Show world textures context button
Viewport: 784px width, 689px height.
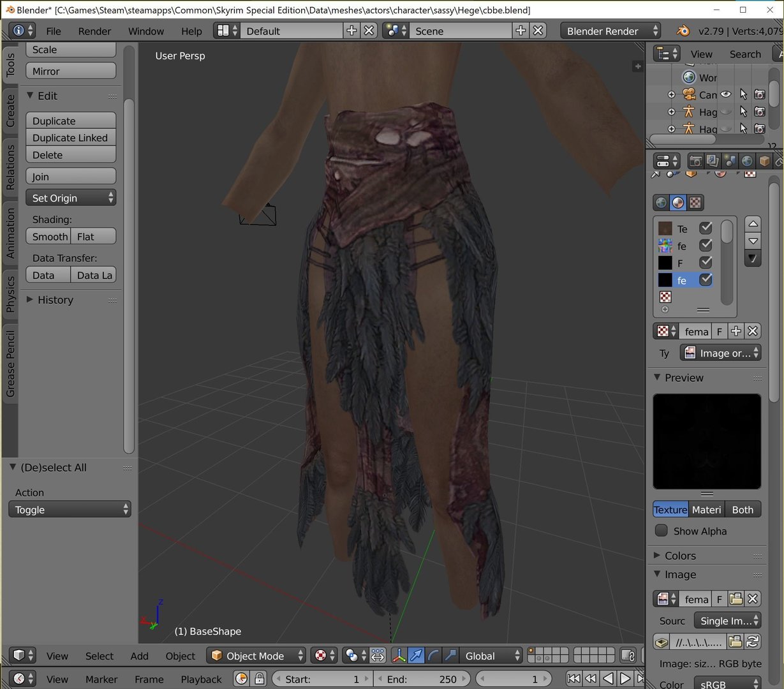click(x=661, y=203)
